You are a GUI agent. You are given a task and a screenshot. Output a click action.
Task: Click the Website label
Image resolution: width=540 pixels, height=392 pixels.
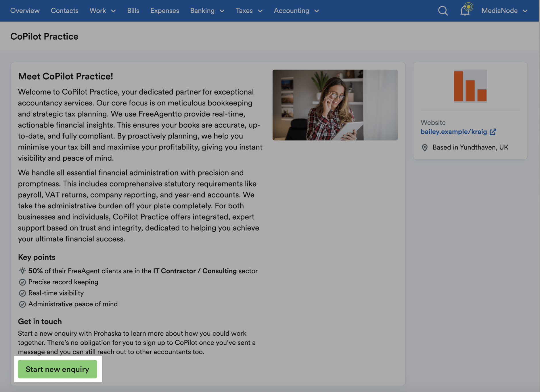pos(433,122)
